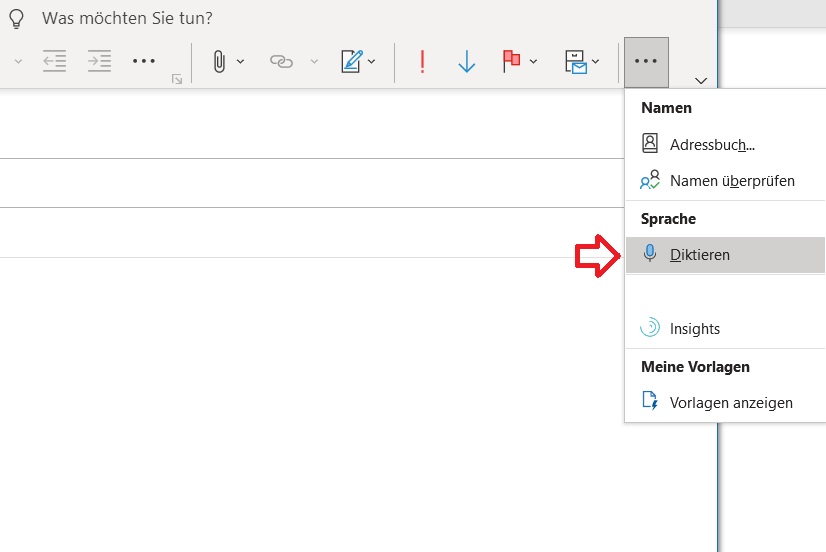Image resolution: width=826 pixels, height=552 pixels.
Task: Open the paragraph group overflow ellipsis
Action: pyautogui.click(x=143, y=61)
